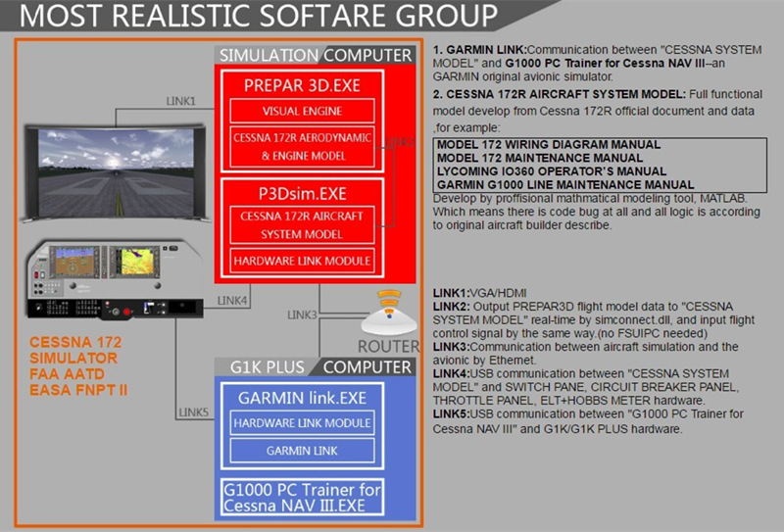Click HARDWARE LINK MODULE in the blue box
Screen dimensions: 784x532
302,423
